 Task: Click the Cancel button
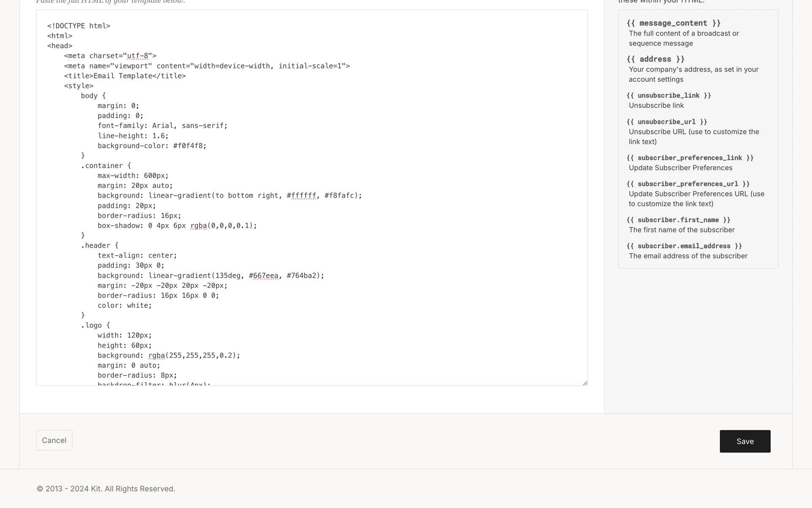pos(54,440)
